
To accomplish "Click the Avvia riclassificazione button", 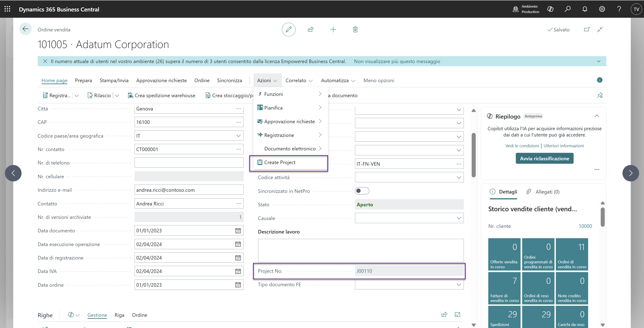I will tap(545, 158).
